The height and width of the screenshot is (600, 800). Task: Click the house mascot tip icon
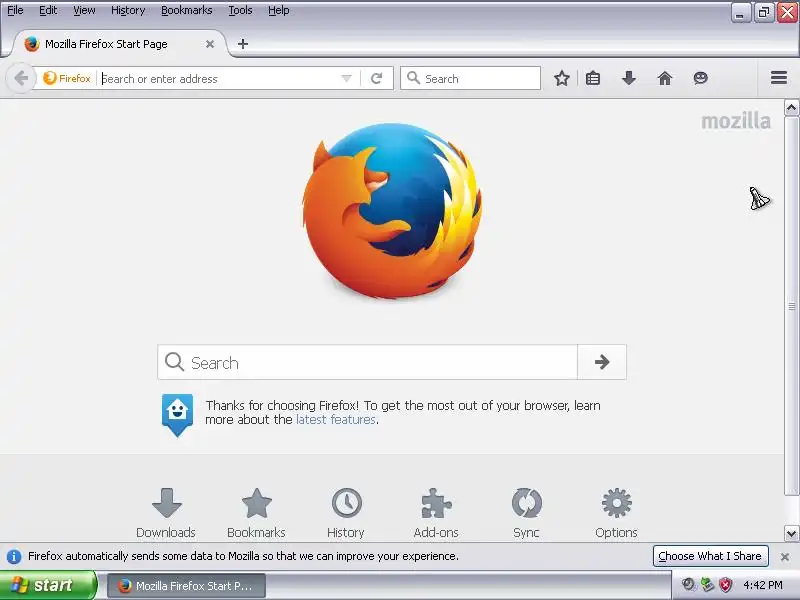coord(177,414)
